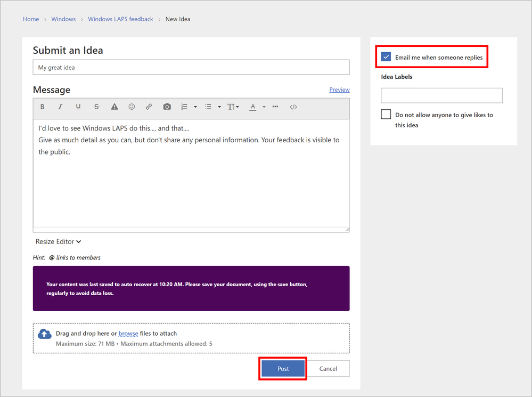Click the Idea Labels input box
This screenshot has height=397, width=532.
442,95
